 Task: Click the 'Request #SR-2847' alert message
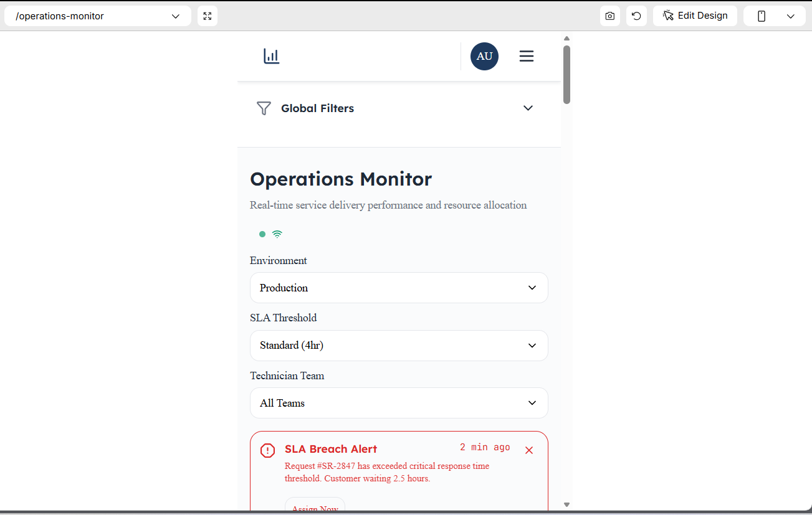[x=387, y=472]
